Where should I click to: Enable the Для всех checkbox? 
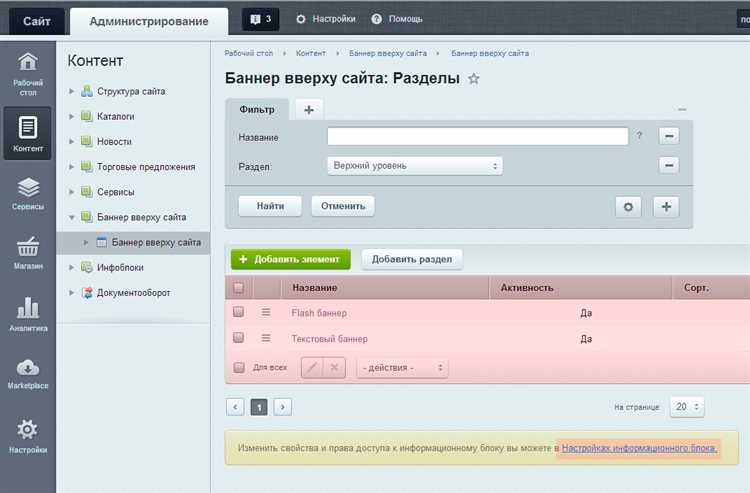[x=239, y=367]
